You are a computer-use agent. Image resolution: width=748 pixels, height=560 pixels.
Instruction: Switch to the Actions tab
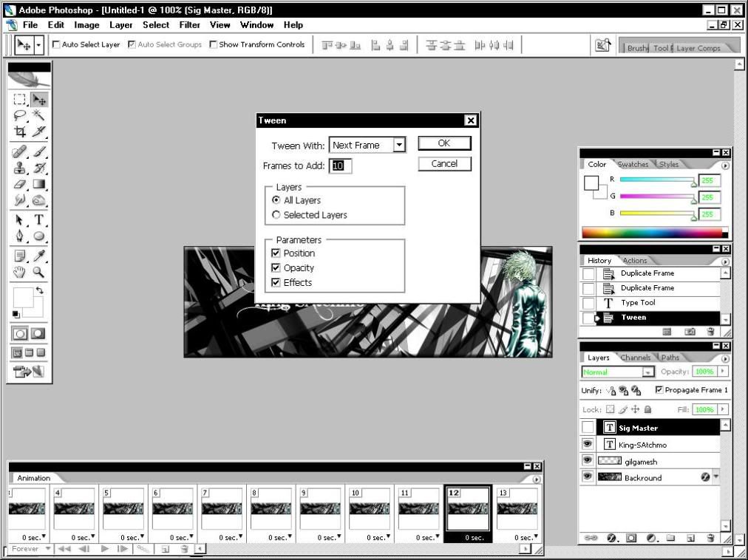pos(635,261)
